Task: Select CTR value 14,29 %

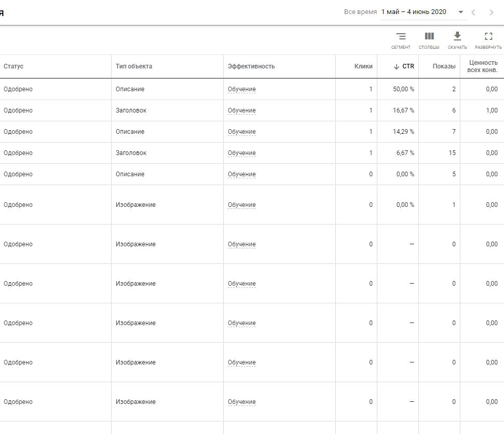Action: pyautogui.click(x=403, y=131)
